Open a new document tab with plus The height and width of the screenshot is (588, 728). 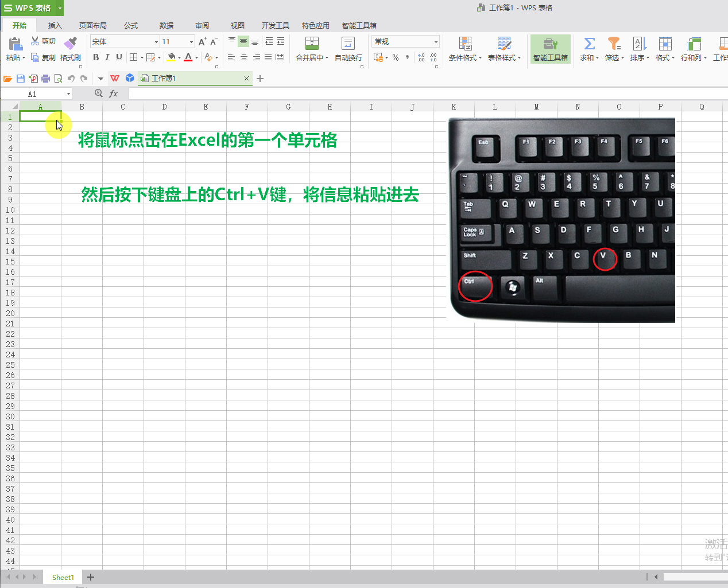pyautogui.click(x=260, y=79)
